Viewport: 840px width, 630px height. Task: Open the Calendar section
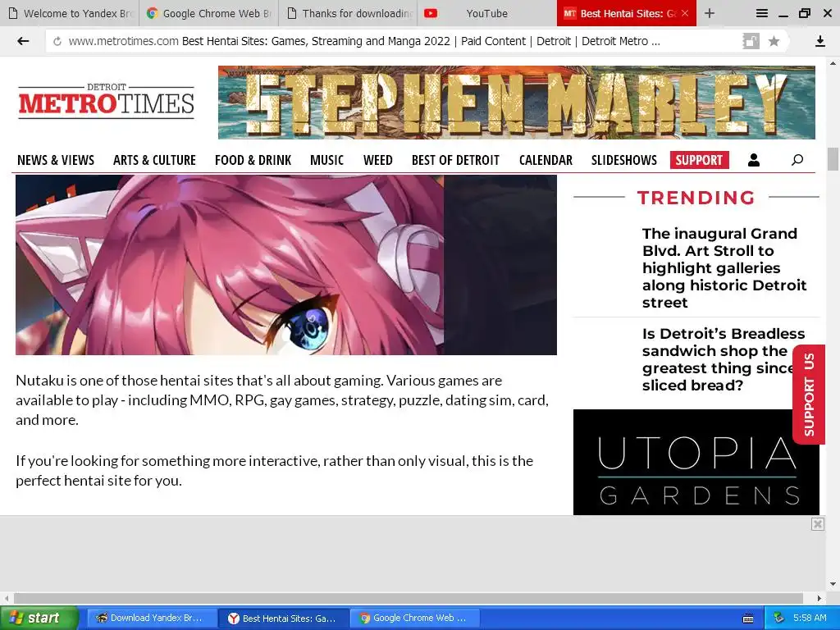click(546, 160)
